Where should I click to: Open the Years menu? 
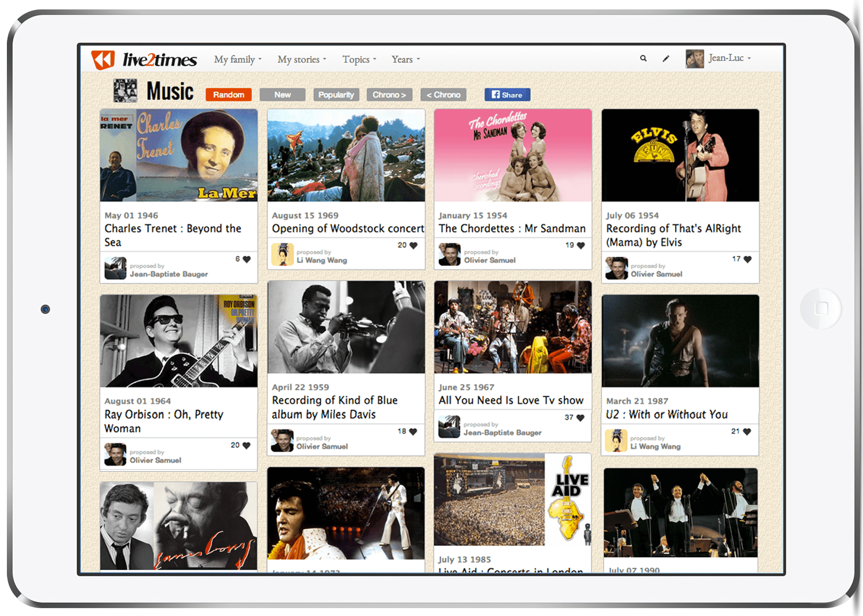click(x=406, y=59)
